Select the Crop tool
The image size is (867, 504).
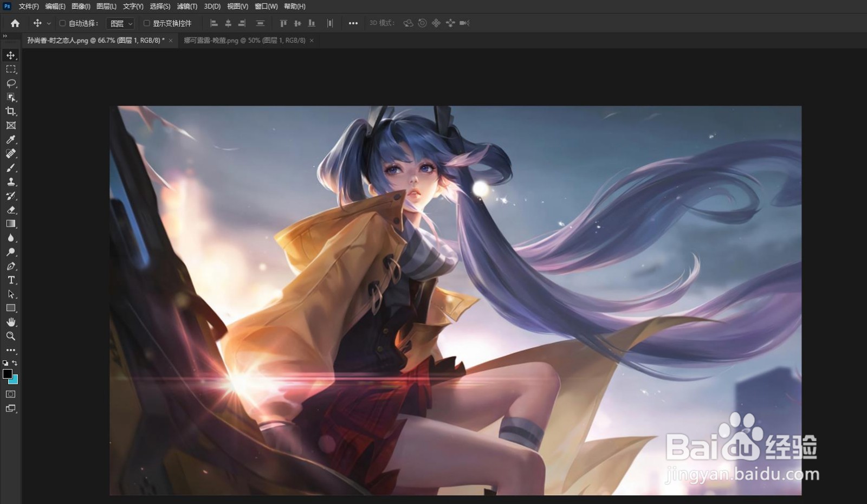pos(11,111)
